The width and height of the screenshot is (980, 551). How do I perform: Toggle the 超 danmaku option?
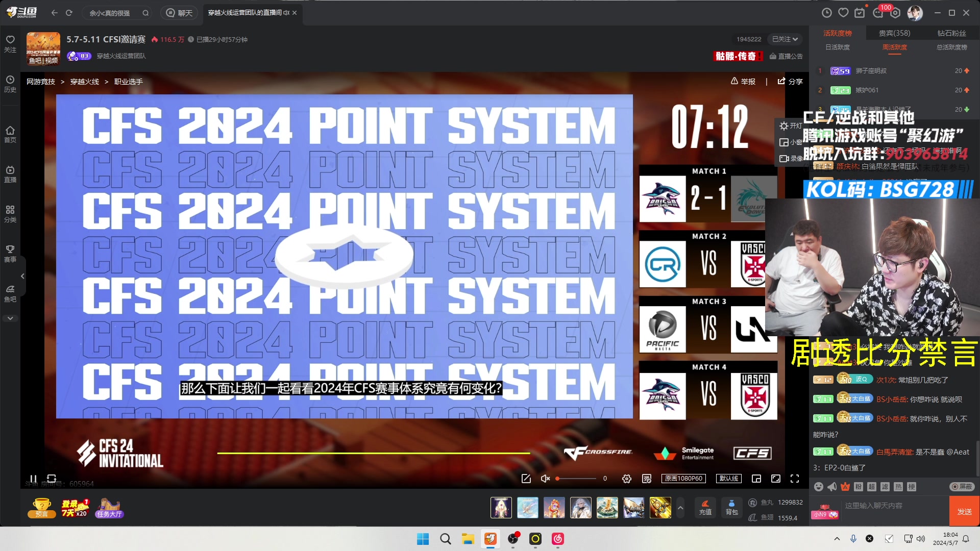872,487
